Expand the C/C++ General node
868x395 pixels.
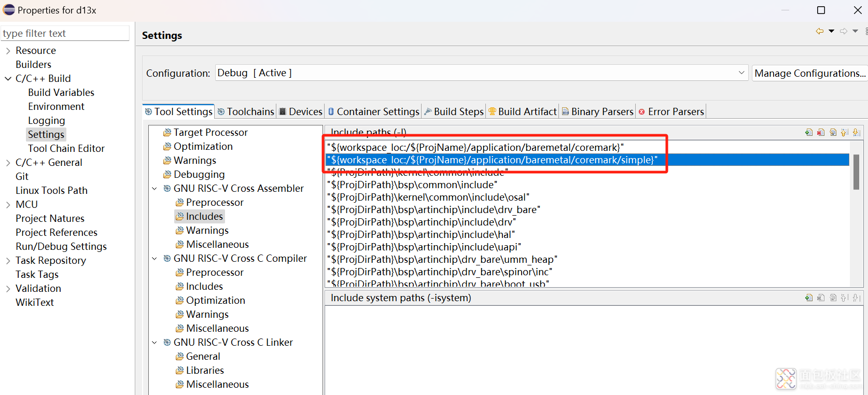click(8, 163)
